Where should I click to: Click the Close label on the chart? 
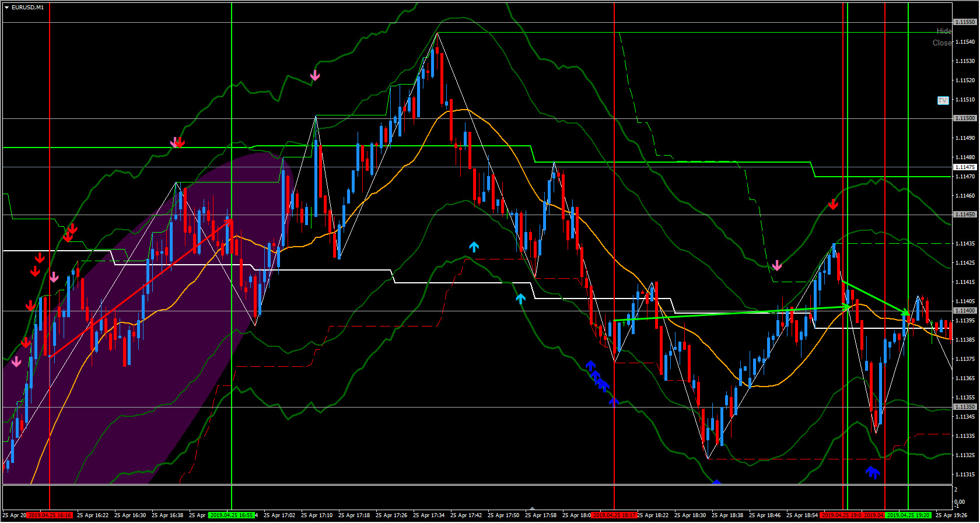point(942,43)
